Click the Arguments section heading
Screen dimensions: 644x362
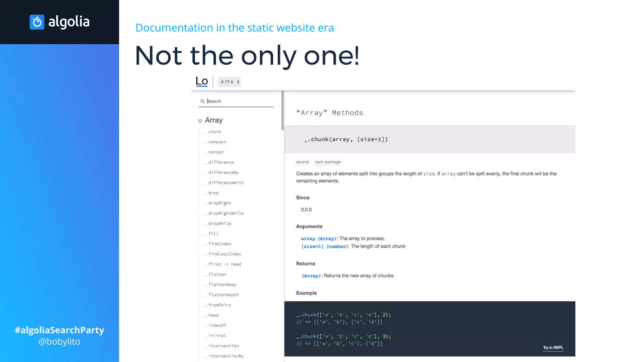(309, 227)
